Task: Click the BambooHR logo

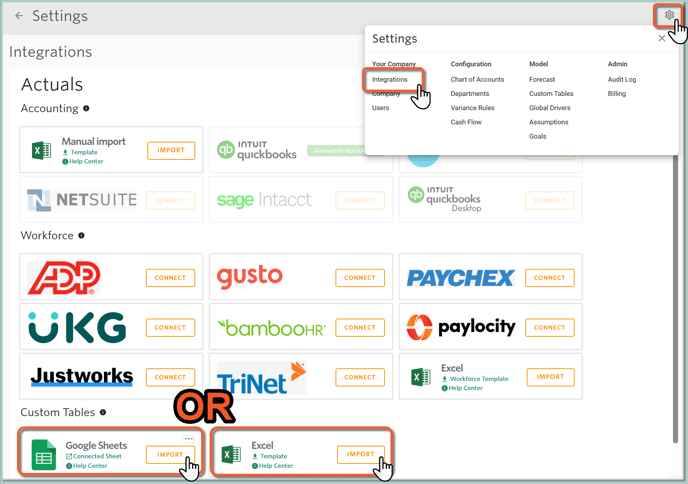Action: point(272,328)
